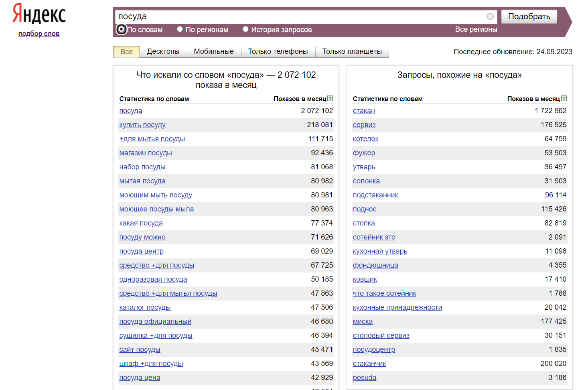588x390 pixels.
Task: Open the 'средство +для посуды' link
Action: coord(156,265)
